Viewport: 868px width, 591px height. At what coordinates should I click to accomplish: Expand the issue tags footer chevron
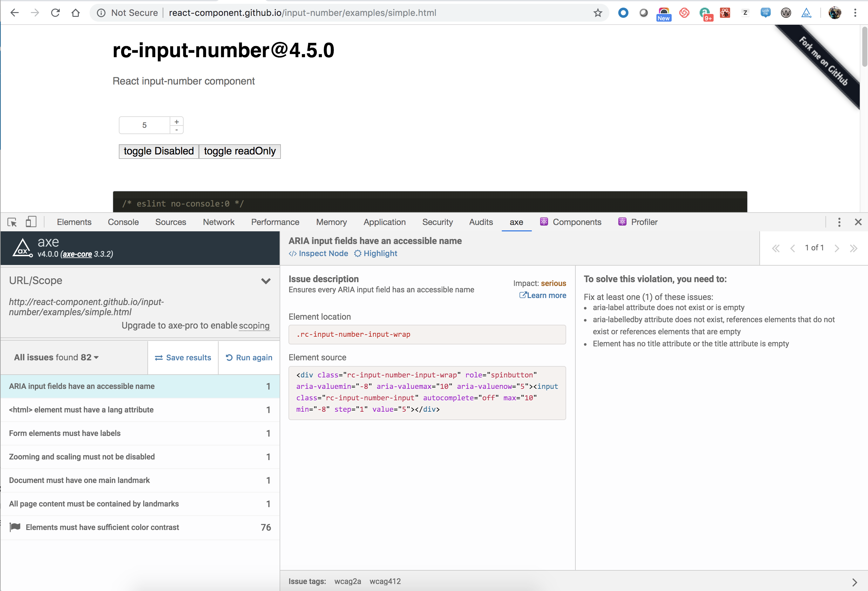(x=855, y=582)
